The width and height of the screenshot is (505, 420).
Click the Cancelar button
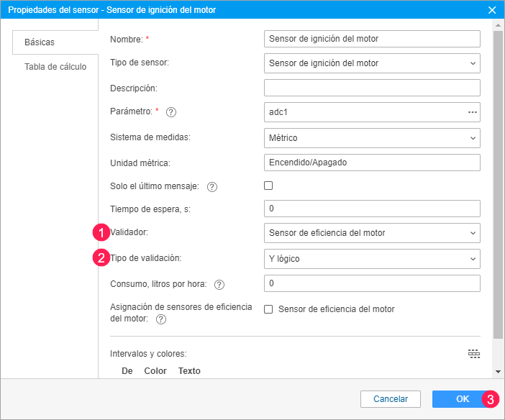point(391,399)
